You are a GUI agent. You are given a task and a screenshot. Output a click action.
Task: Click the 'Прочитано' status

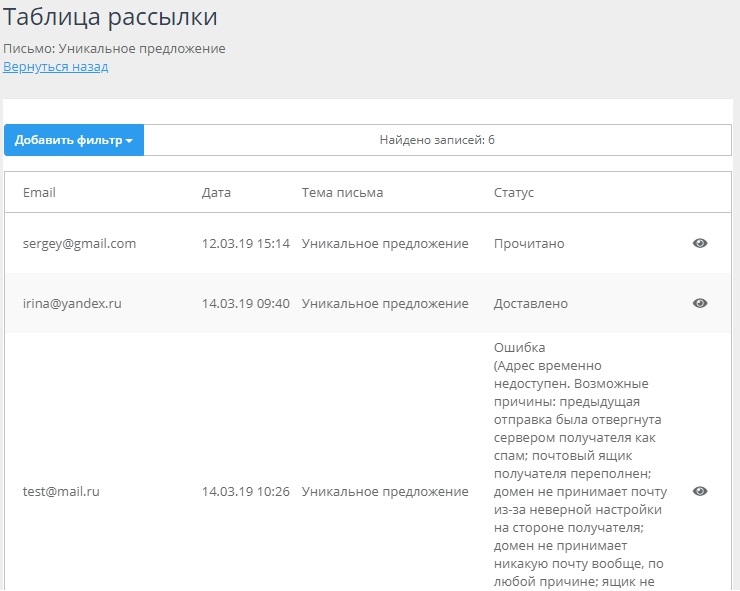(x=529, y=243)
